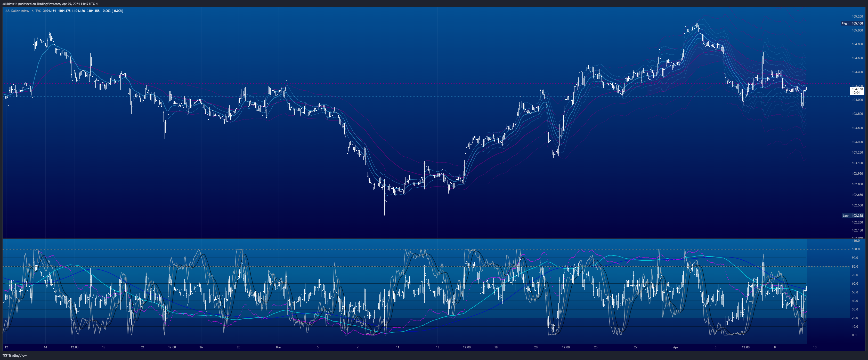Click the high value H104.178 in legend

pos(64,11)
